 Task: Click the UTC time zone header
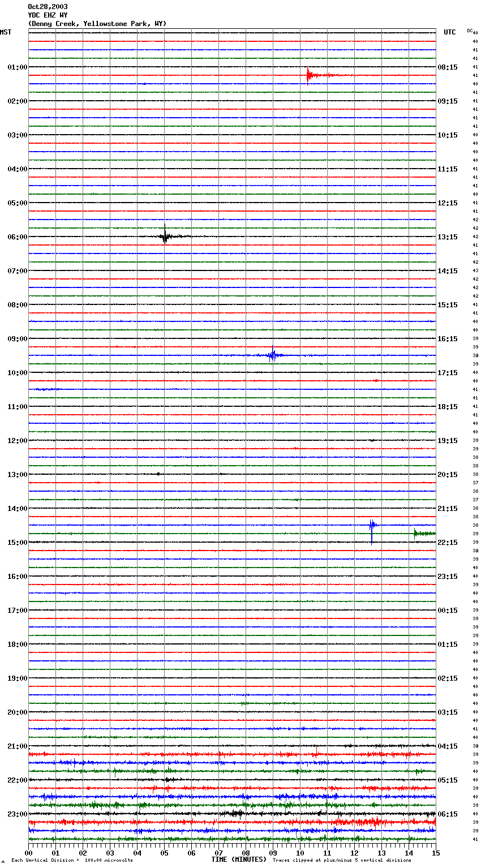pos(450,32)
